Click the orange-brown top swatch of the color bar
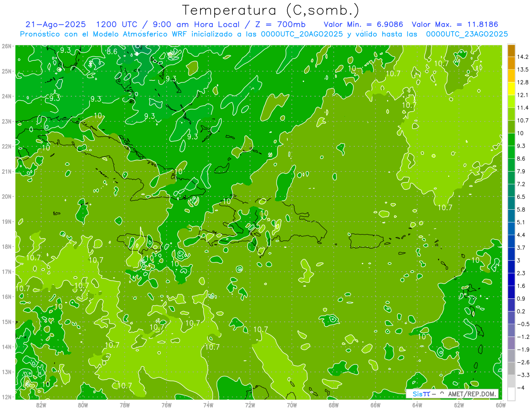The width and height of the screenshot is (532, 411). point(511,51)
